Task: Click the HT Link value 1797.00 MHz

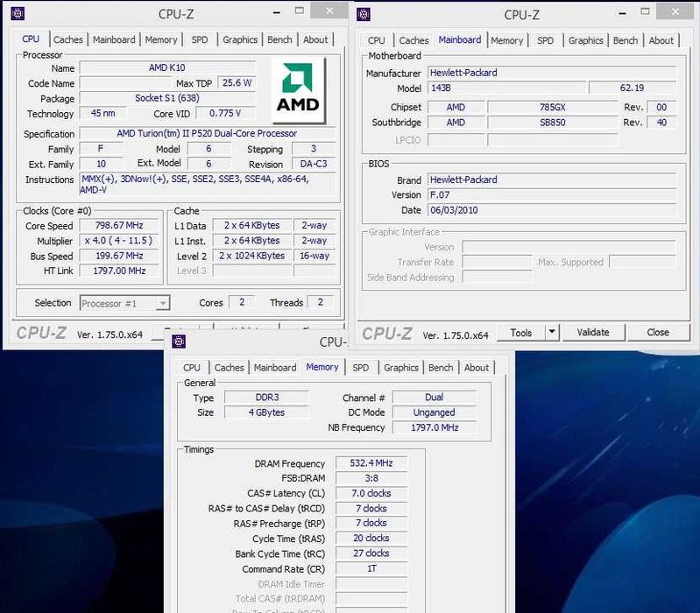Action: (119, 271)
